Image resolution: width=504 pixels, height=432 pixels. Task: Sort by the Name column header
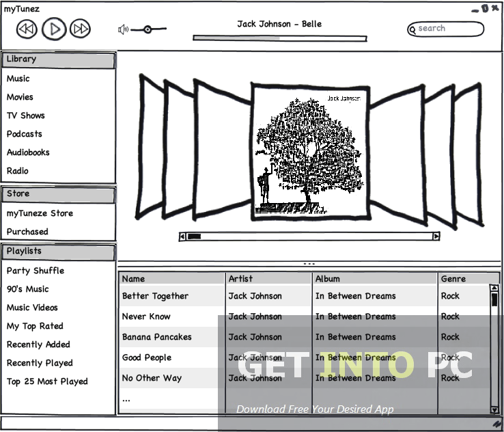click(x=172, y=279)
